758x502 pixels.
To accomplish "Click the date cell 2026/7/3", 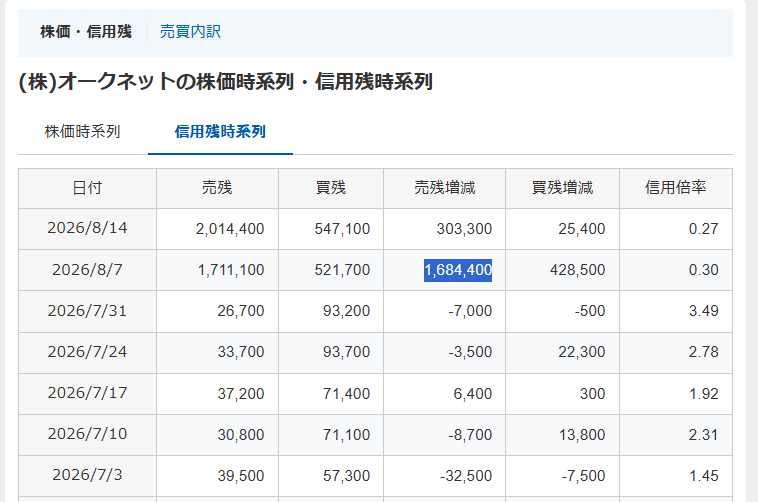I will pos(87,475).
